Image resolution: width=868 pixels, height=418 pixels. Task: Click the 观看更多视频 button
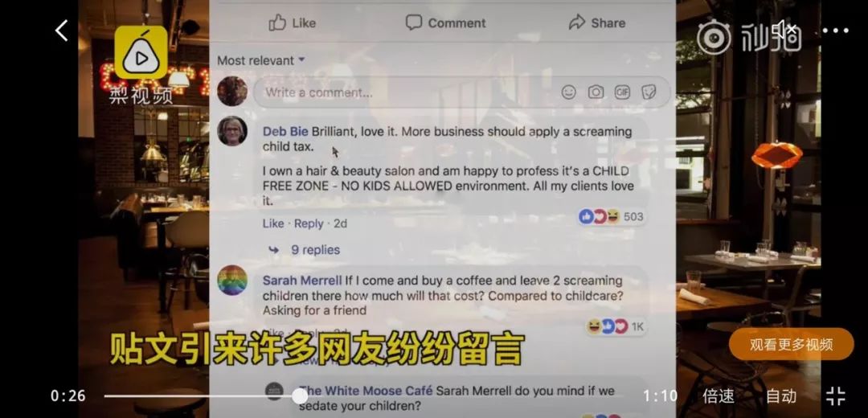(791, 344)
